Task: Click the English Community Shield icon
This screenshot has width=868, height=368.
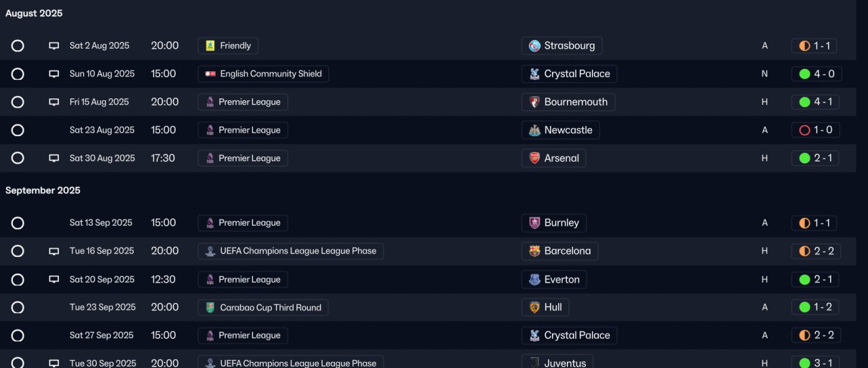Action: [210, 74]
